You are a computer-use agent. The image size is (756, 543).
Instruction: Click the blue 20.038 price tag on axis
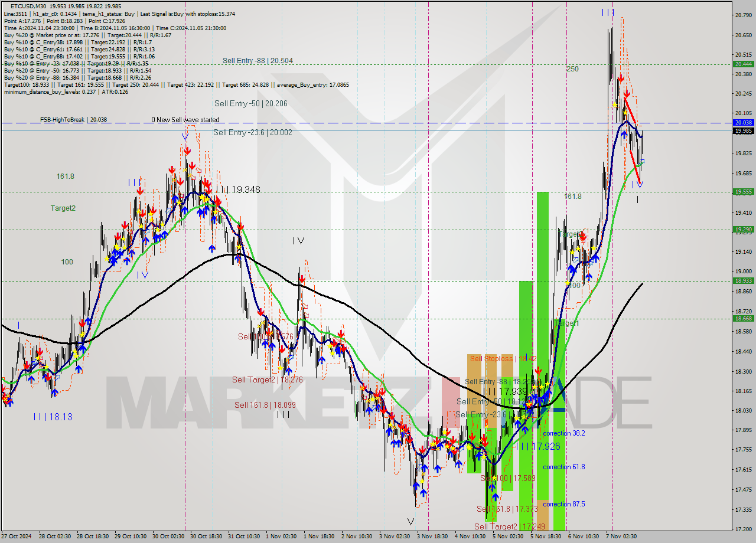pos(743,123)
